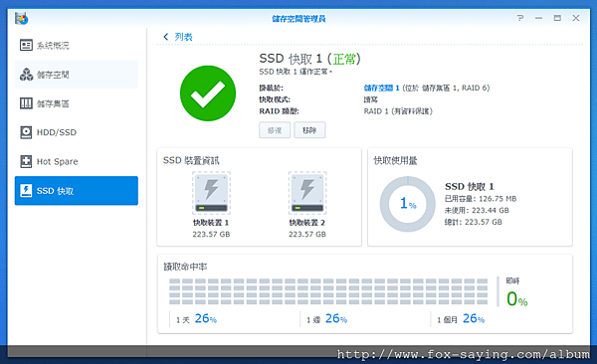Viewport: 597px width, 364px height.
Task: Click the read hit rate bar graph
Action: coord(328,291)
